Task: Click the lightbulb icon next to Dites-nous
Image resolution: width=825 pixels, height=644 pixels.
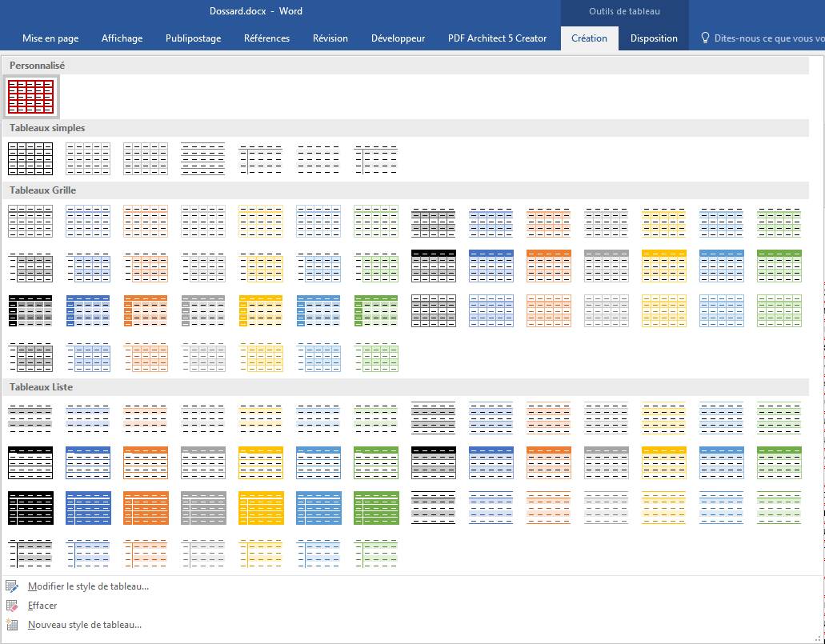Action: tap(705, 38)
